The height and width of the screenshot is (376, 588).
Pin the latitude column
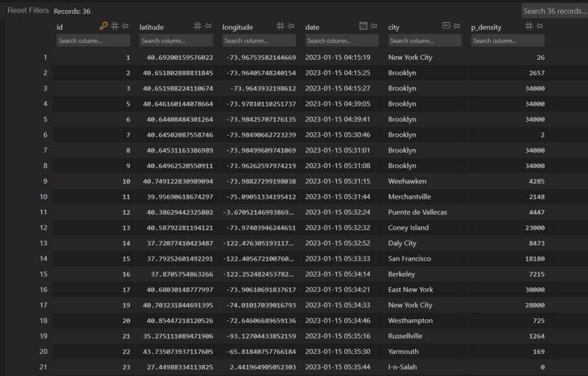tap(208, 26)
